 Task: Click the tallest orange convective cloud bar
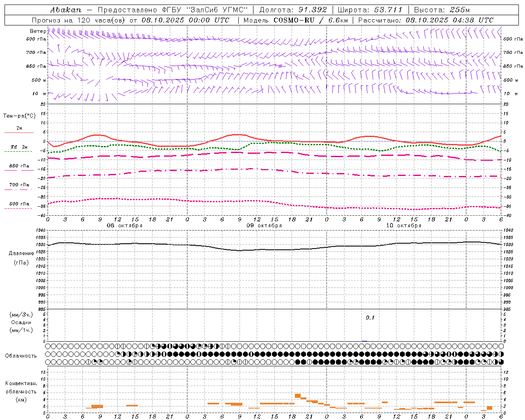[298, 395]
